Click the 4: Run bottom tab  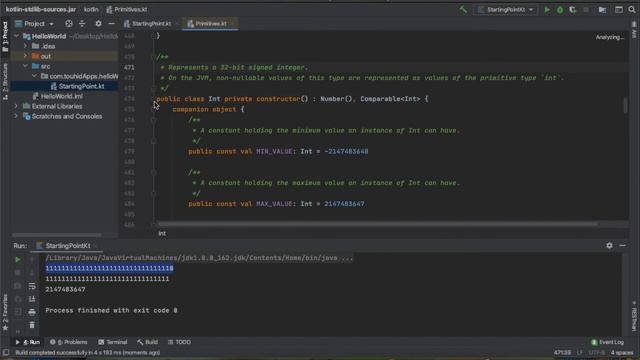(28, 342)
